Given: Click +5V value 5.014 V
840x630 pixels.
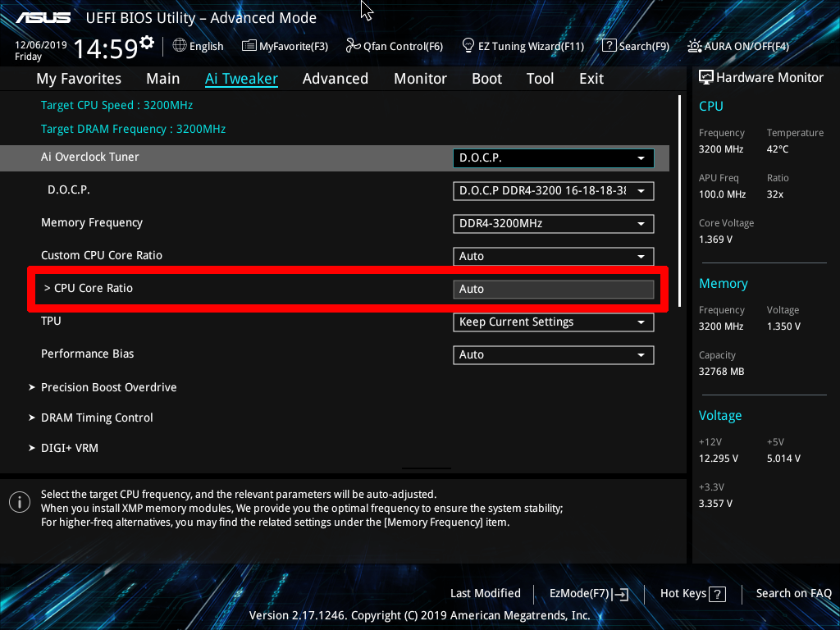Looking at the screenshot, I should click(783, 459).
